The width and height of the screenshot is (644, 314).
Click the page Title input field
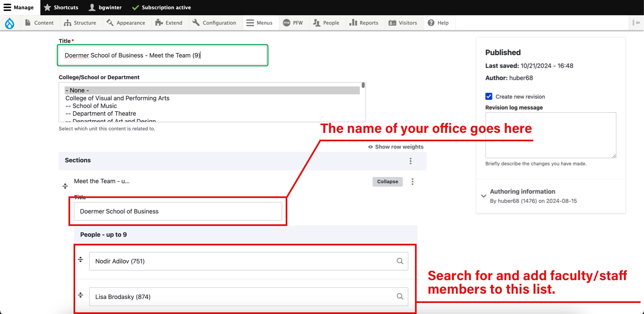[x=163, y=55]
